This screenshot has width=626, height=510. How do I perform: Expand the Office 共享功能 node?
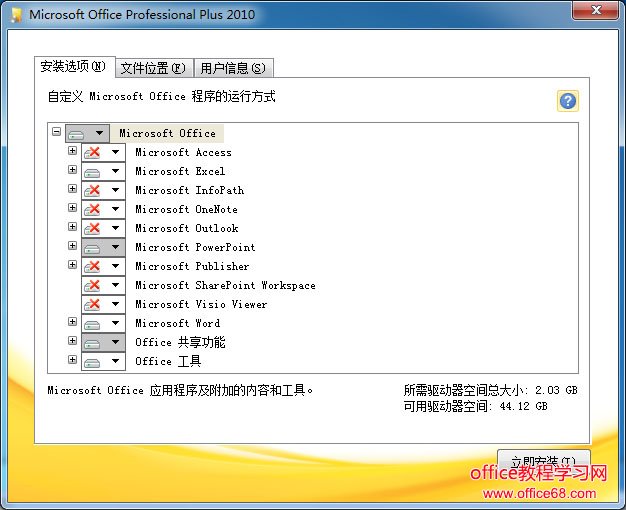[x=72, y=341]
